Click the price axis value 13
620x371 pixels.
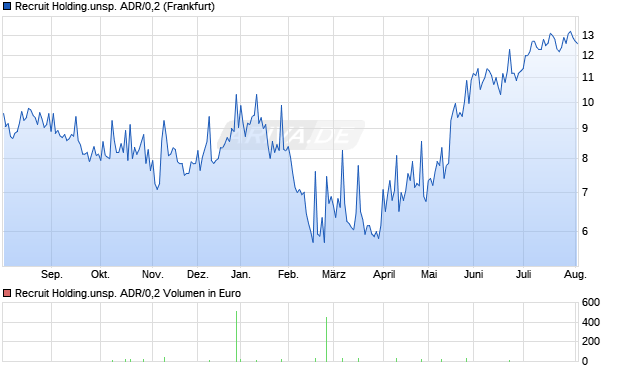pos(588,36)
